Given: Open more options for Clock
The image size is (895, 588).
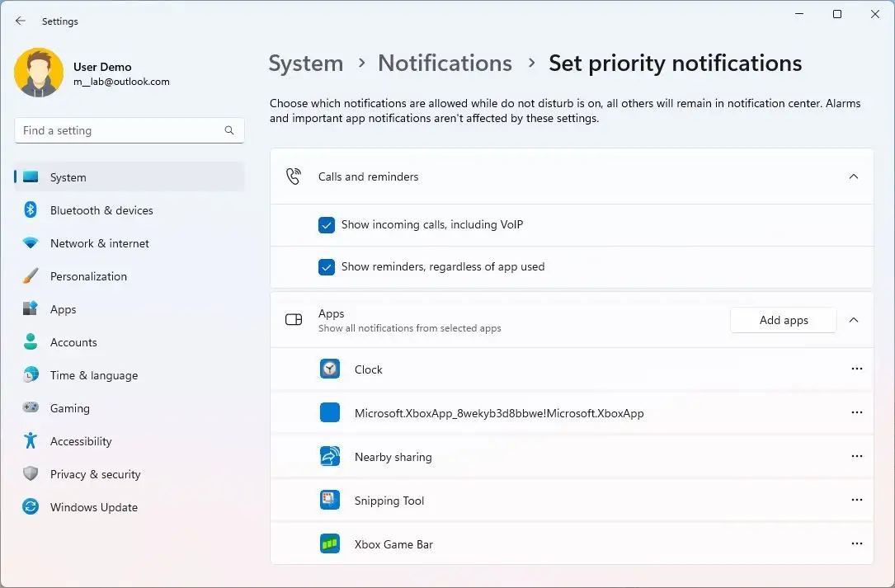Looking at the screenshot, I should tap(856, 369).
